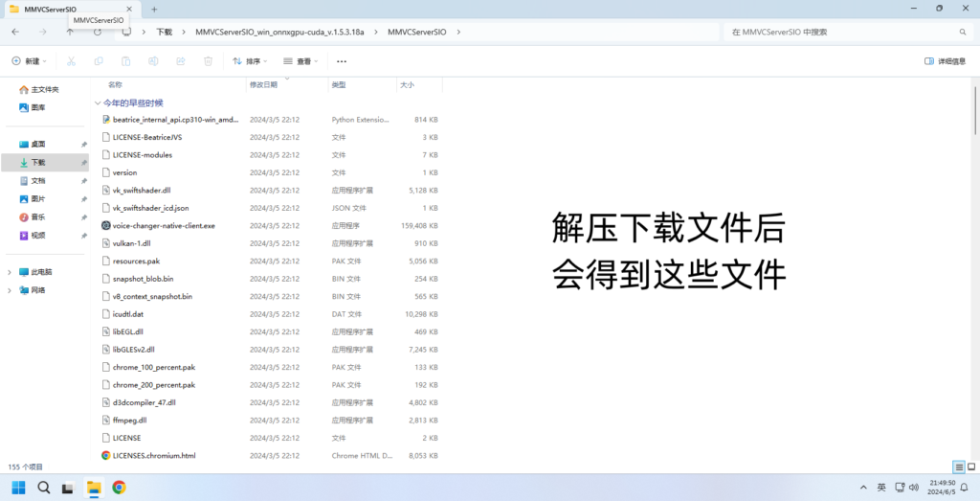
Task: Click the Cut scissors icon in toolbar
Action: coord(71,61)
